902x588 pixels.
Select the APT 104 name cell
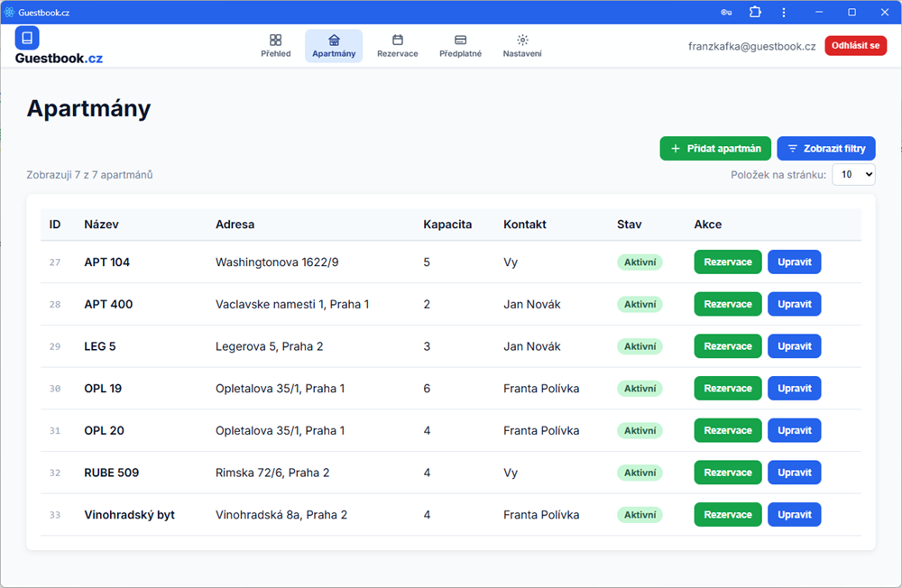[107, 262]
